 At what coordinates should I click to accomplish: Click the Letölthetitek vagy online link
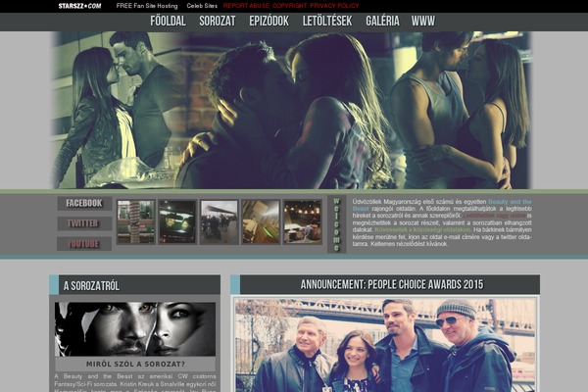(x=494, y=216)
